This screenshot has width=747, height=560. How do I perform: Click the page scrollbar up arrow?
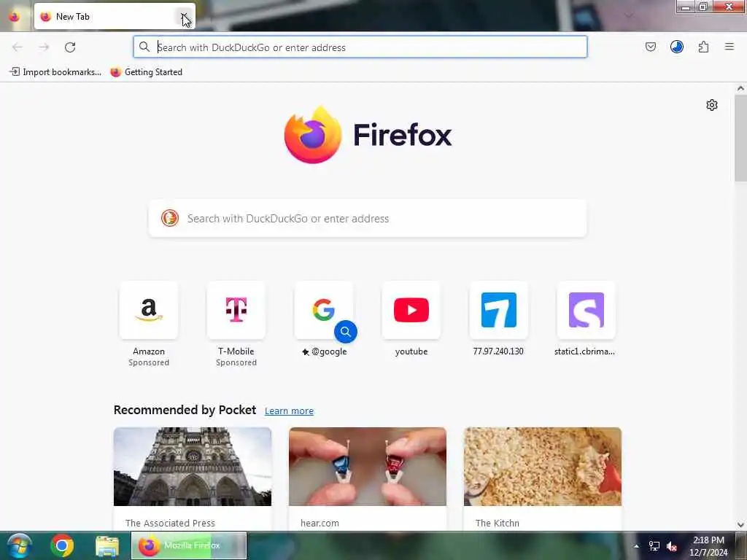click(x=740, y=88)
